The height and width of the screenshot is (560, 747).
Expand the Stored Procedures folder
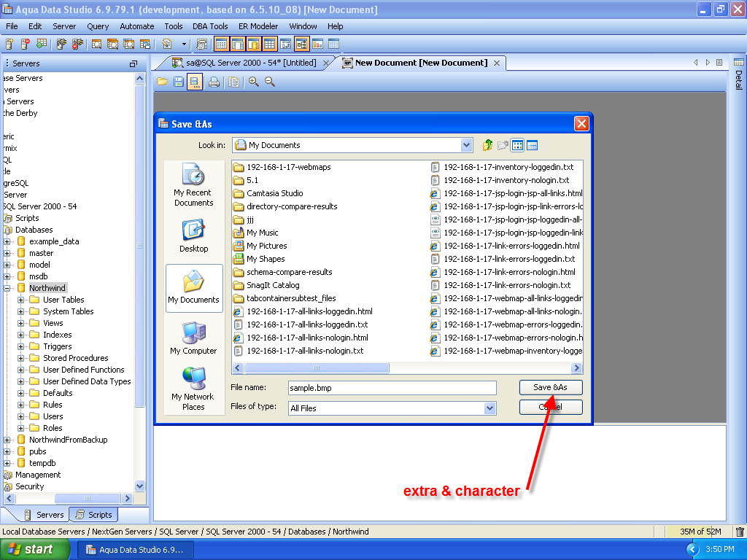(21, 358)
